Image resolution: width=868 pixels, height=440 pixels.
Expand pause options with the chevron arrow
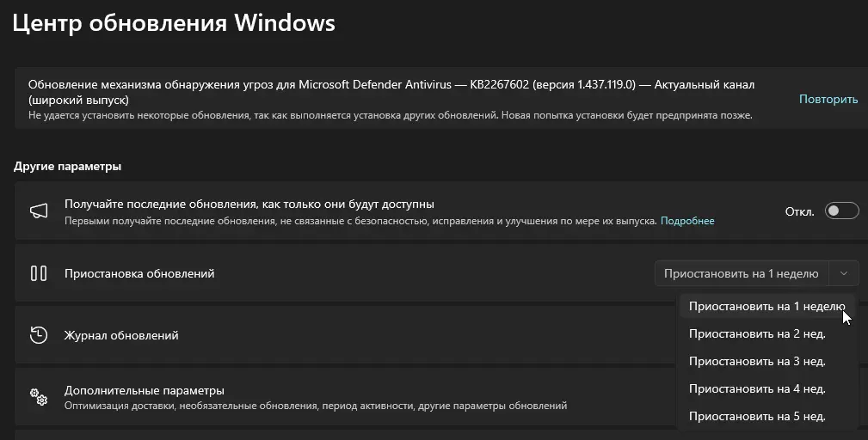844,273
